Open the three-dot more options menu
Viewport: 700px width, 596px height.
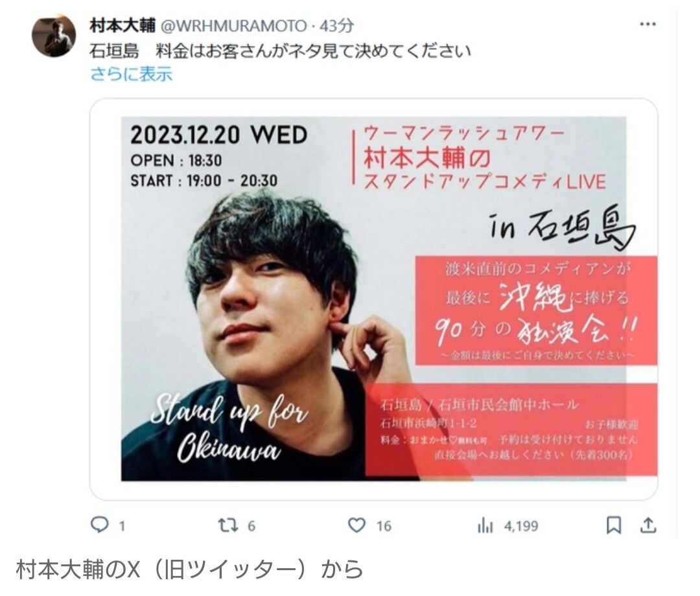647,24
